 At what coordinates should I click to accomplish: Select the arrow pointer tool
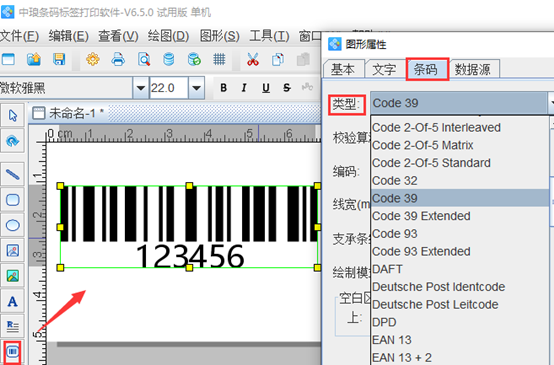coord(13,115)
